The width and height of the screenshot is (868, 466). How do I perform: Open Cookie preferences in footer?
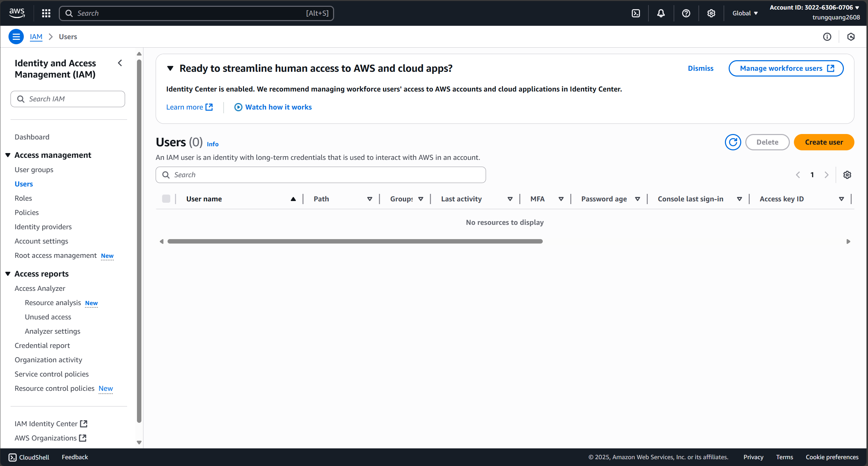coord(832,457)
